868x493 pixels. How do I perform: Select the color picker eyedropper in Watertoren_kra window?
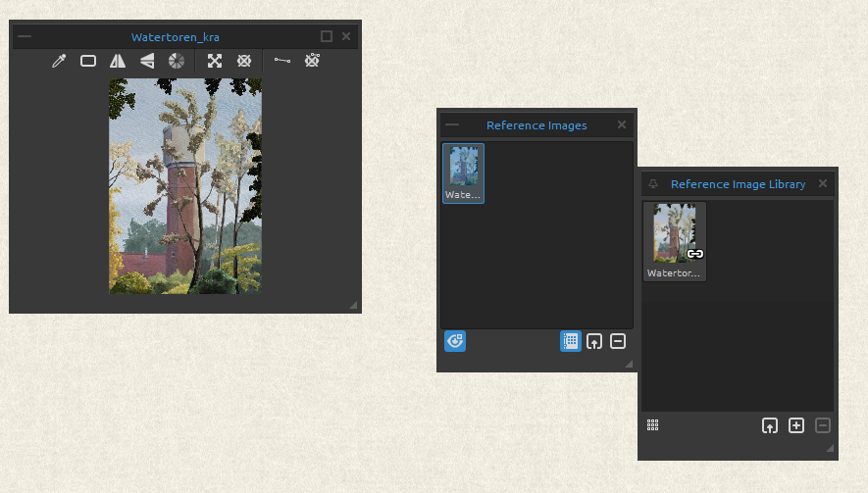coord(59,61)
